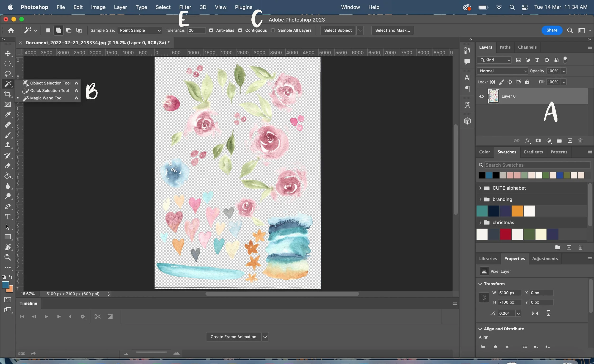Select the Zoom tool in toolbar
The image size is (594, 364).
(8, 257)
